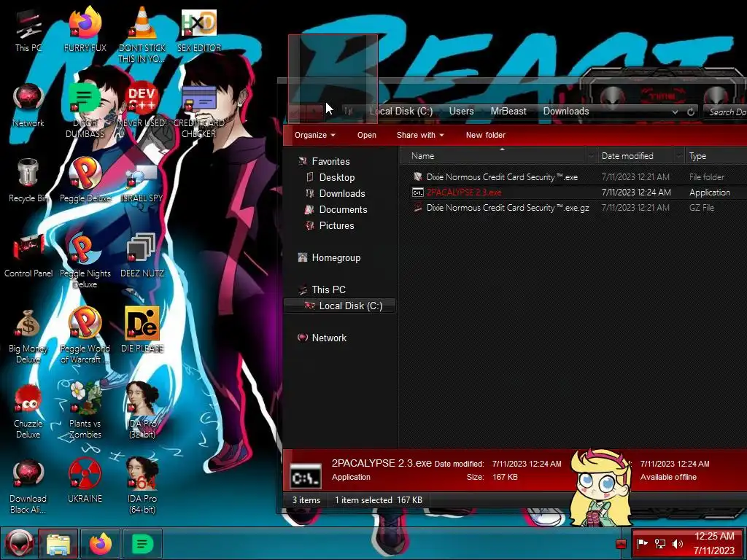
Task: Launch the Big Money Deluxe shortcut
Action: (28, 336)
